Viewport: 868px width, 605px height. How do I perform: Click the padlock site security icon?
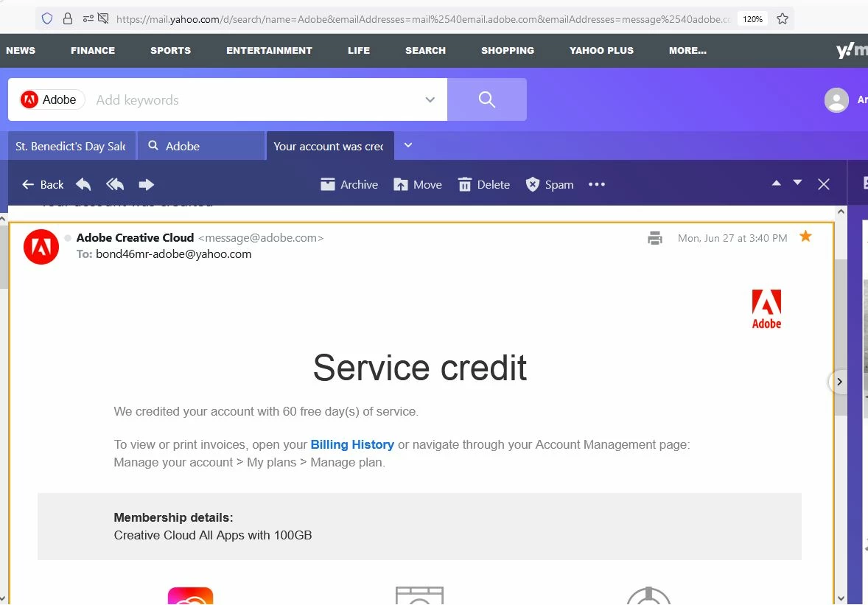click(68, 19)
